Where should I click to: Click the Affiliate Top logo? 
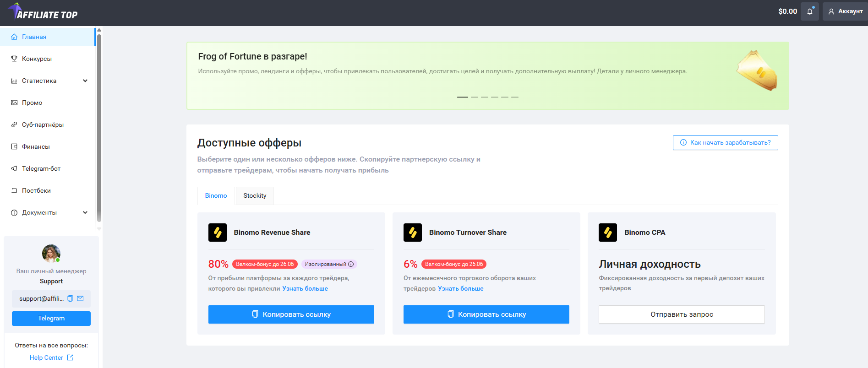[x=43, y=11]
